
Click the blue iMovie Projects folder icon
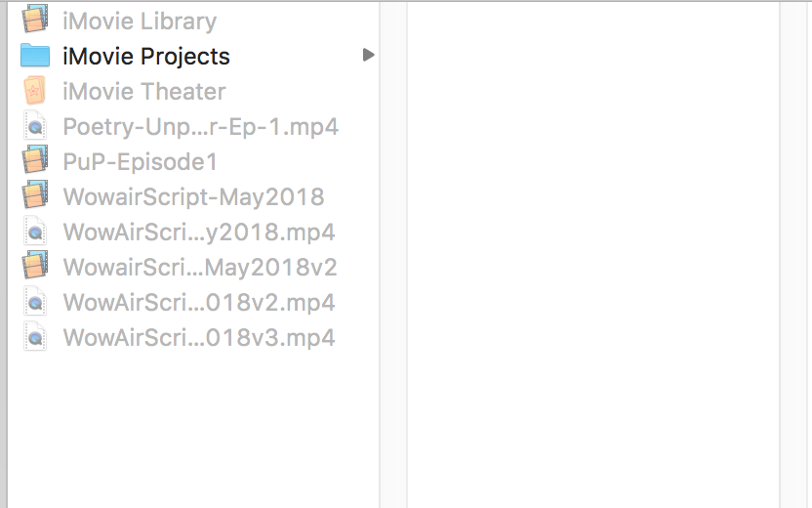pyautogui.click(x=35, y=56)
